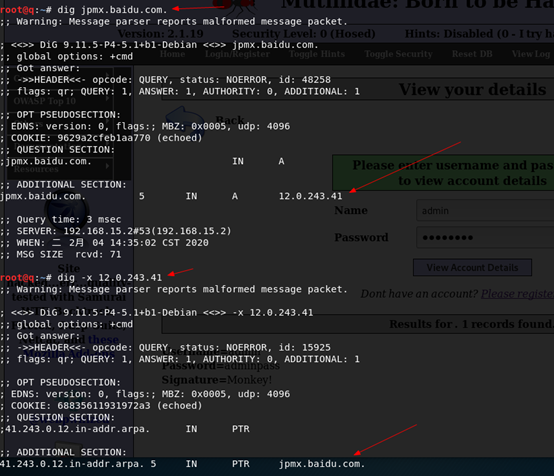This screenshot has height=476, width=554.
Task: Click the 'Version: 2.1.19' text in page header
Action: pyautogui.click(x=160, y=34)
